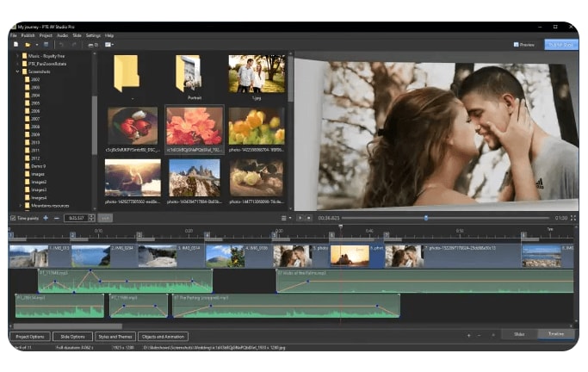Open the file list view mode dropdown
The height and width of the screenshot is (372, 588).
tap(286, 218)
